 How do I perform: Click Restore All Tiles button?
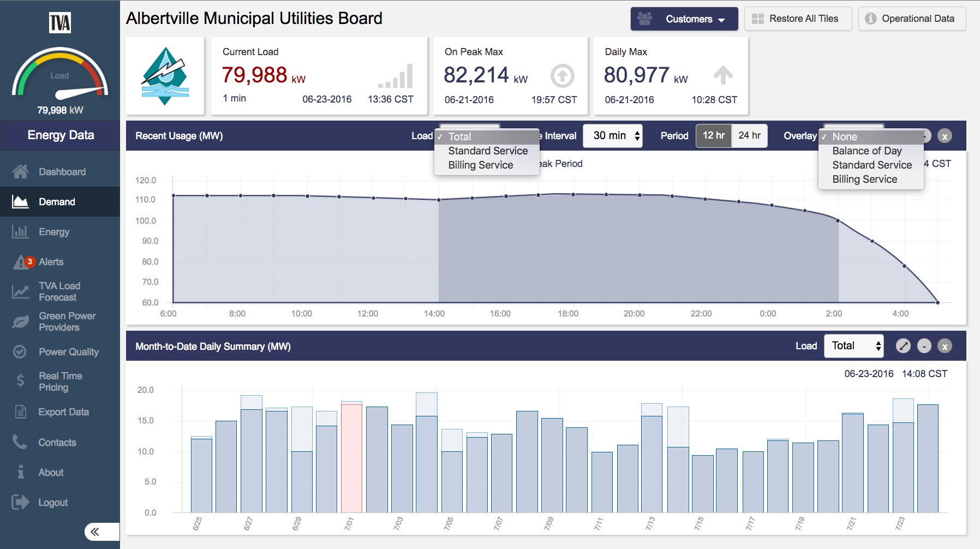point(798,19)
